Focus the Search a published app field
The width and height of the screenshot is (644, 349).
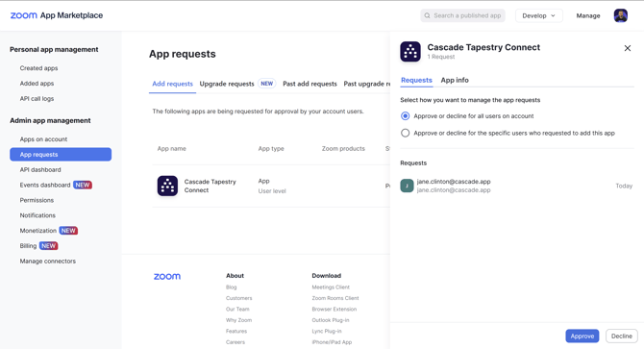(x=462, y=15)
